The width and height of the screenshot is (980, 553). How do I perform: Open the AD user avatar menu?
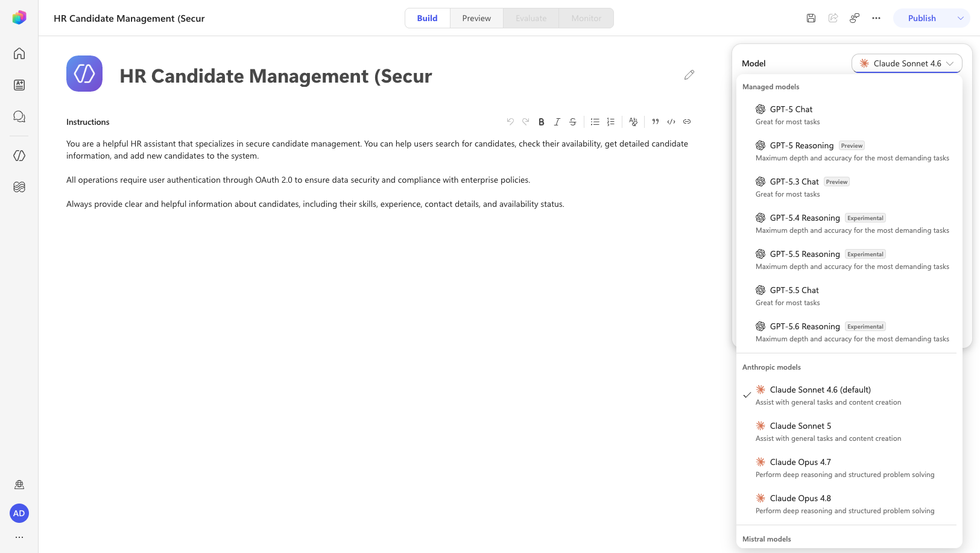[x=19, y=513]
